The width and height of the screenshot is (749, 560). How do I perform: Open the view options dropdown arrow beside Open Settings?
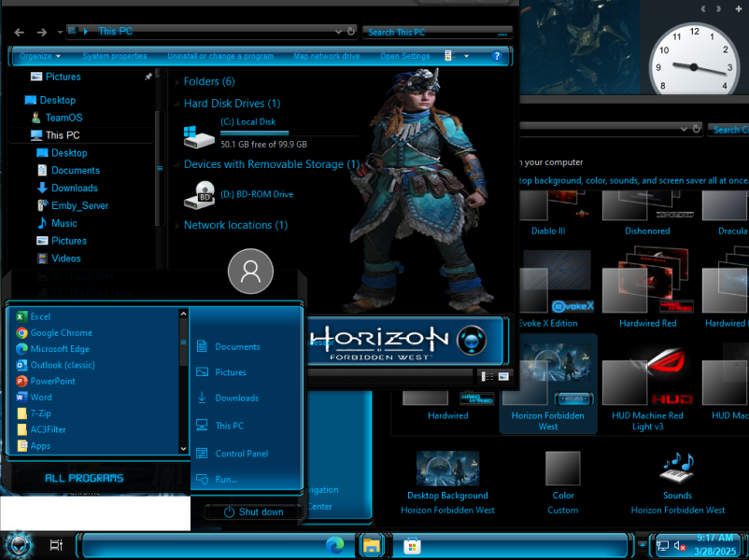coord(467,56)
